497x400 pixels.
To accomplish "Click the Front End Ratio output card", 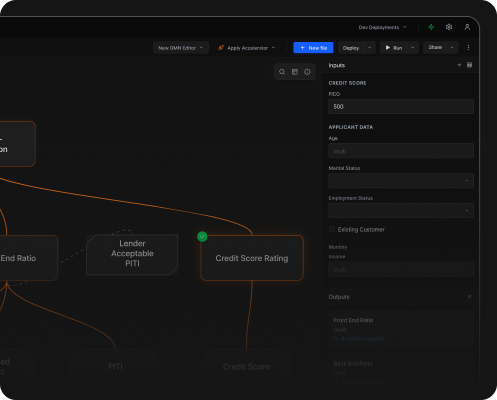I will [x=401, y=330].
